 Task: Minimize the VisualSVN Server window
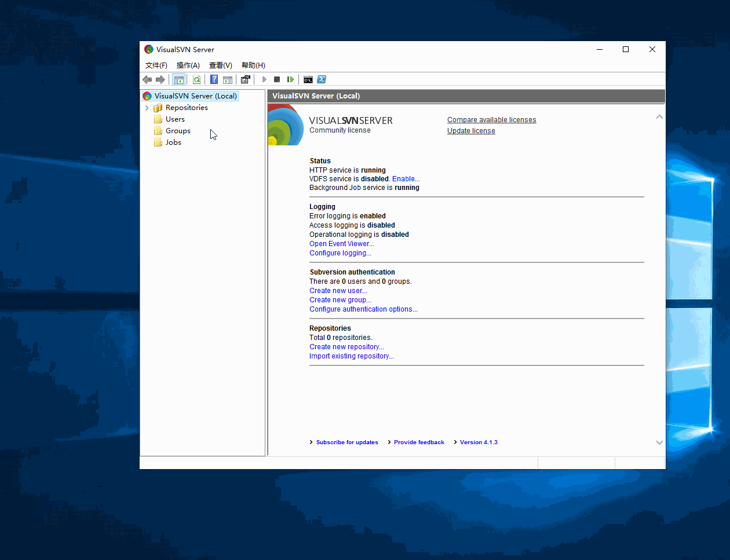click(600, 49)
